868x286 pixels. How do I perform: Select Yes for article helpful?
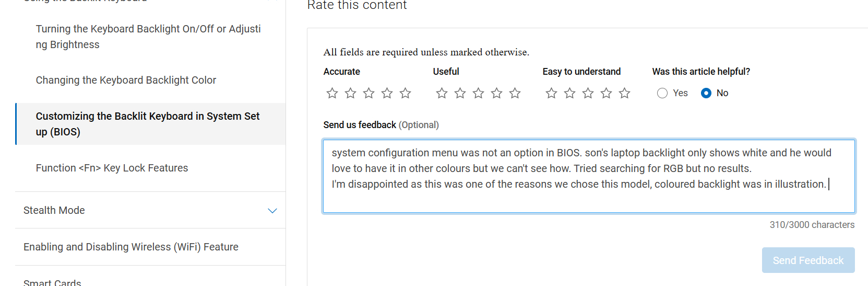click(662, 93)
